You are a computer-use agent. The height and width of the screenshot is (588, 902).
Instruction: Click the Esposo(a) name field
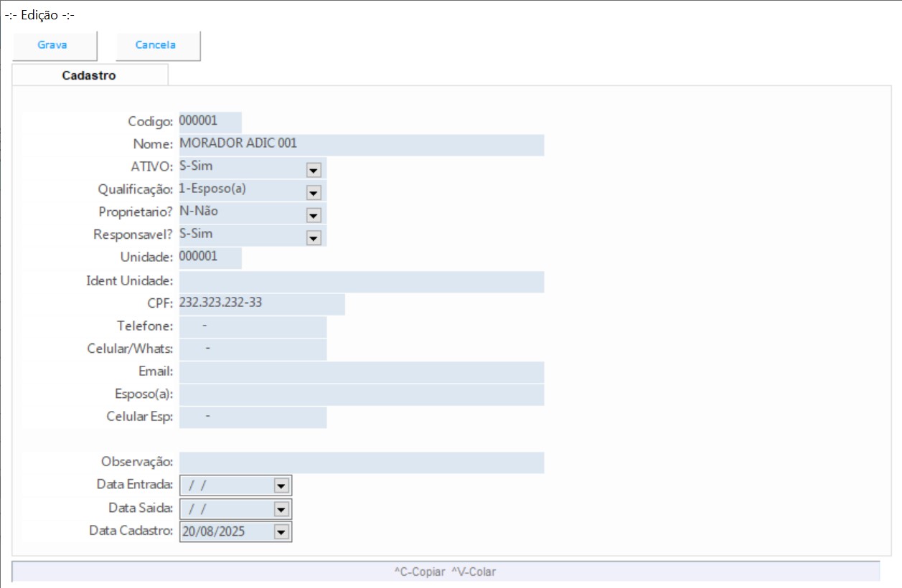(361, 395)
